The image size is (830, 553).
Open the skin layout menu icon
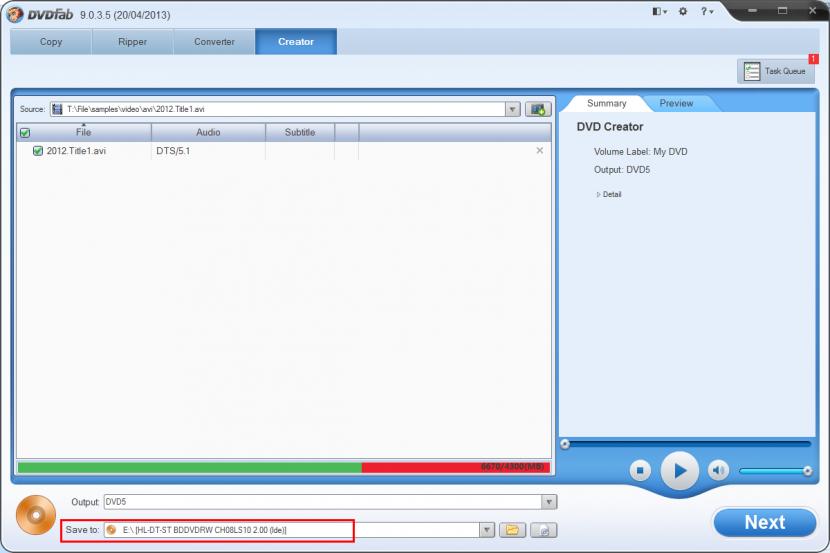point(659,11)
